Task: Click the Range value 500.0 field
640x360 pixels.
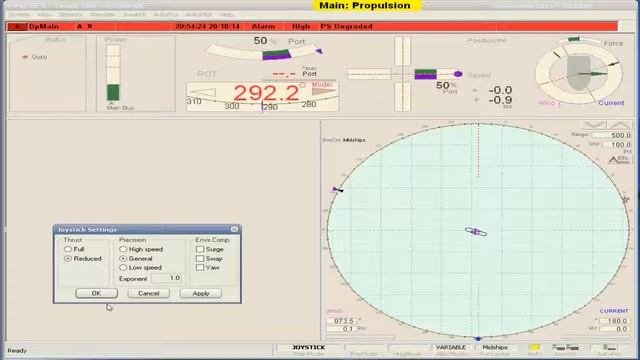Action: pos(611,135)
